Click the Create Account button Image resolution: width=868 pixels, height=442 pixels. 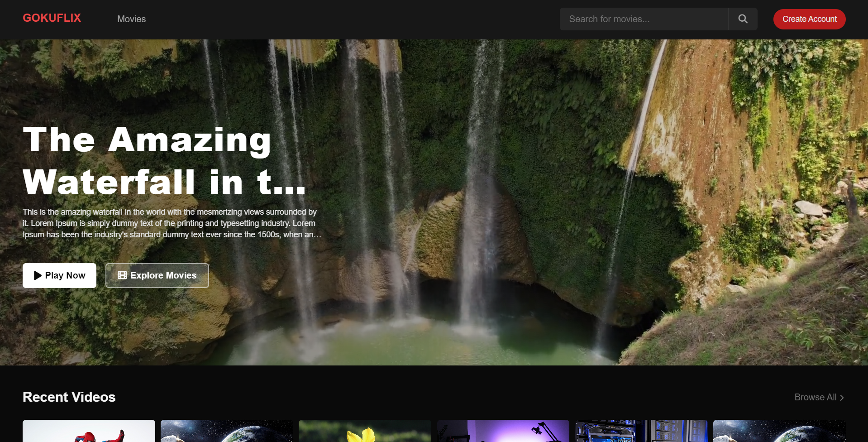tap(809, 19)
